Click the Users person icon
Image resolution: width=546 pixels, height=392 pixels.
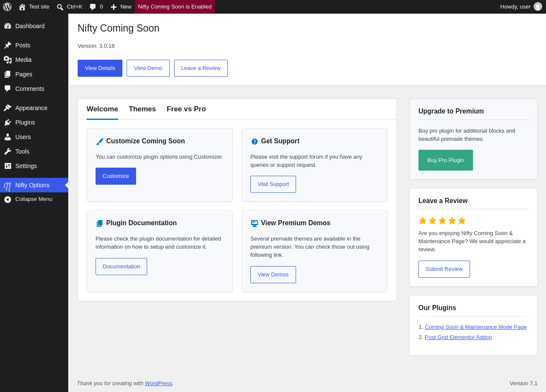click(8, 137)
